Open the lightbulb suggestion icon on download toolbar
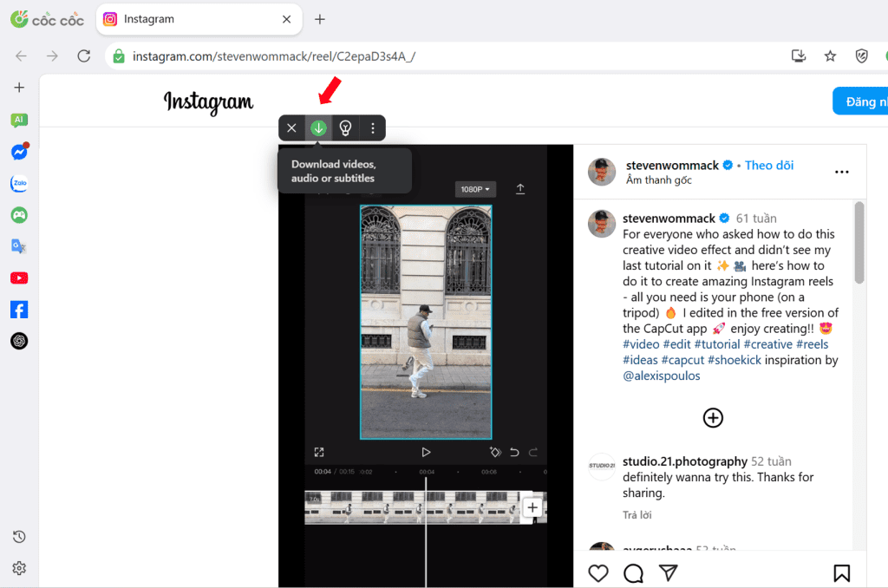This screenshot has width=888, height=588. (x=345, y=127)
